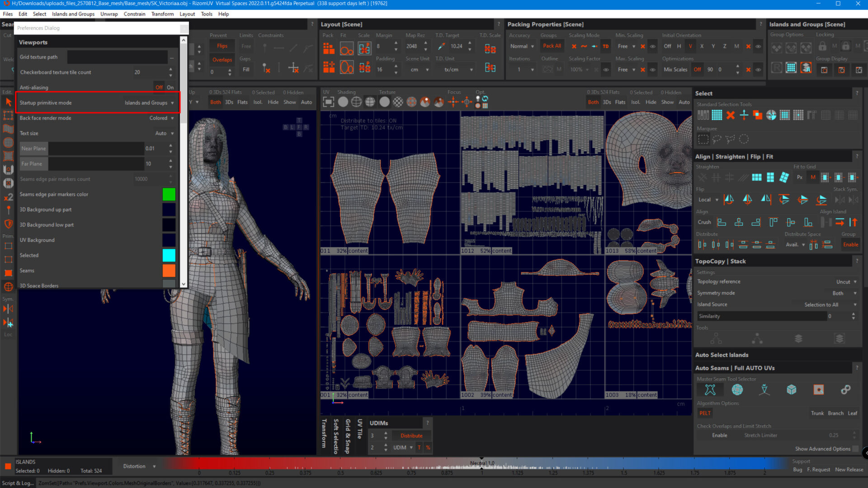This screenshot has height=488, width=868.
Task: Select the Box auto seams tool icon
Action: pyautogui.click(x=791, y=389)
